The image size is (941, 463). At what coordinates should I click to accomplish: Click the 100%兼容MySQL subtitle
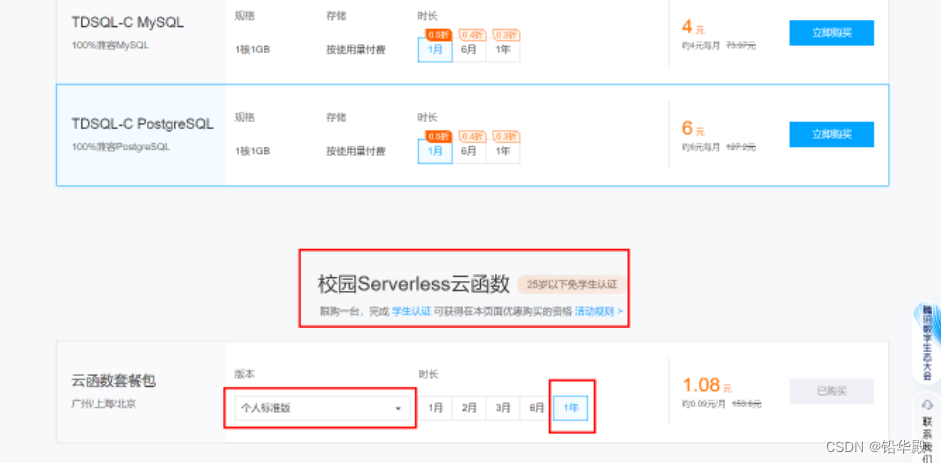(110, 45)
